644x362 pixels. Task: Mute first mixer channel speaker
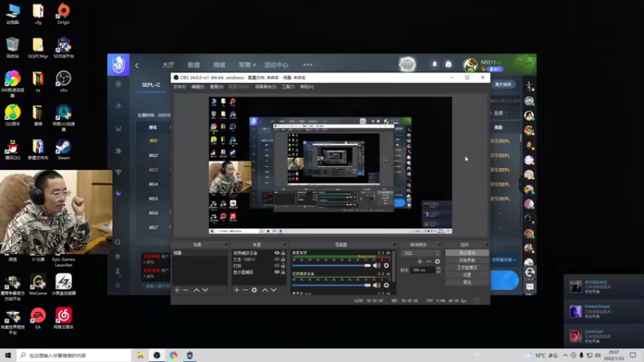[x=377, y=265]
